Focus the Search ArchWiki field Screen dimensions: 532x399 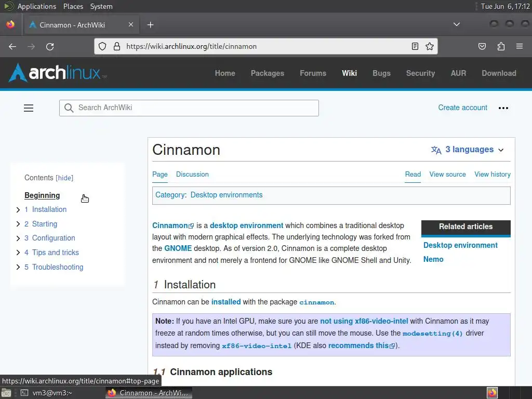coord(189,108)
